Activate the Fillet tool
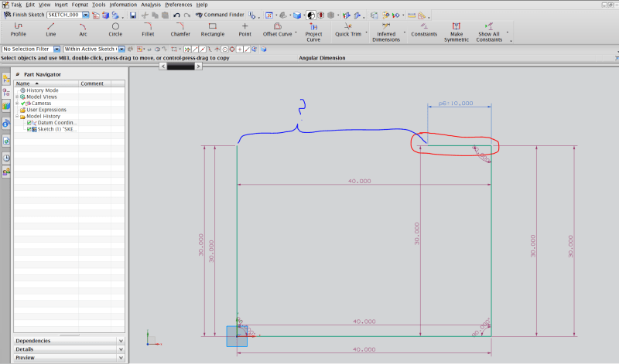The height and width of the screenshot is (364, 619). [148, 30]
